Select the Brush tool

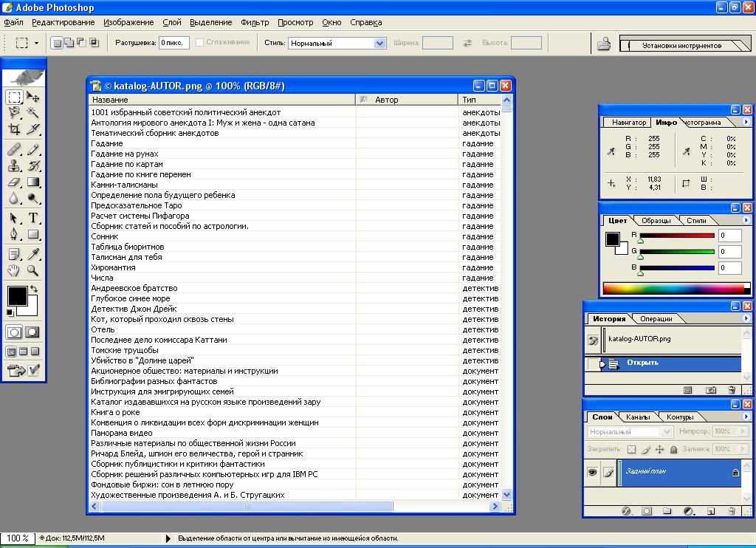click(32, 149)
